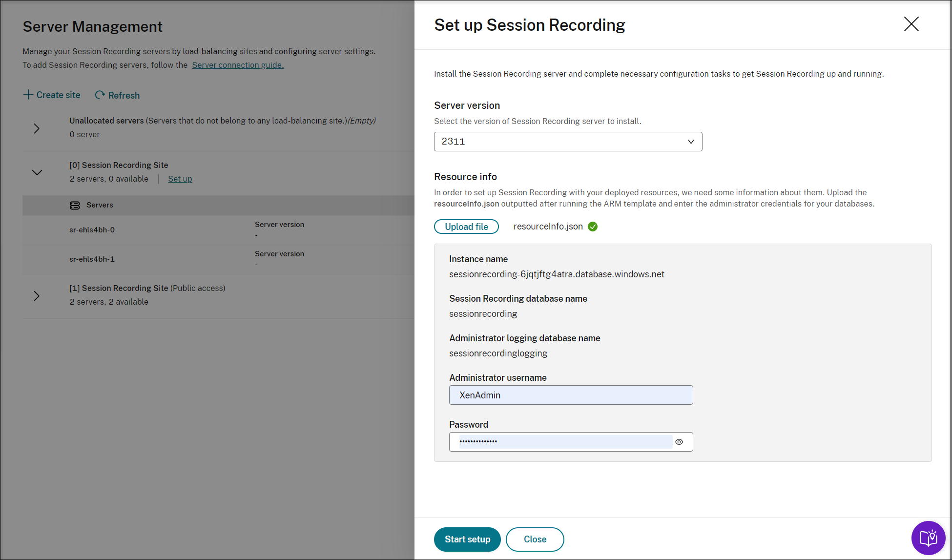The image size is (952, 560).
Task: Click the Set up link for site 0
Action: (180, 179)
